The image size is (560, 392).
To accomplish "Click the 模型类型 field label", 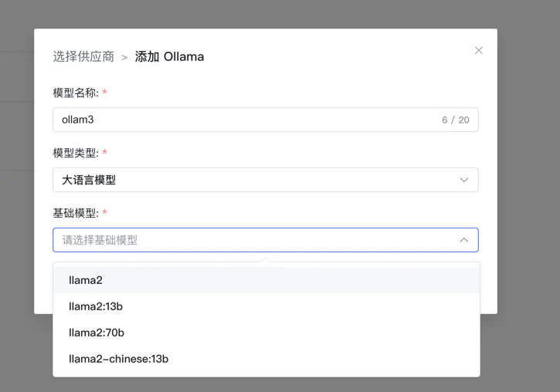I will click(75, 153).
